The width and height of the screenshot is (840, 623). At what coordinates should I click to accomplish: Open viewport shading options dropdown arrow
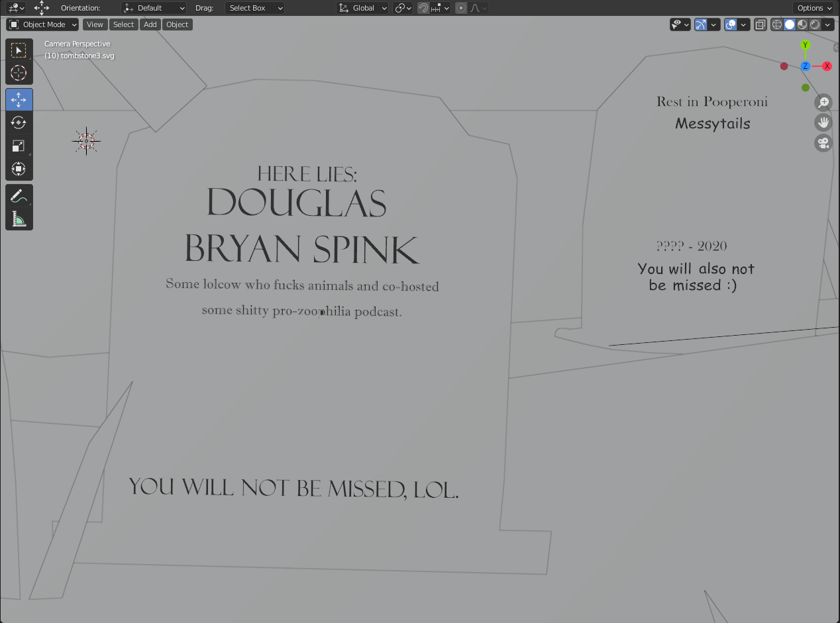(827, 24)
